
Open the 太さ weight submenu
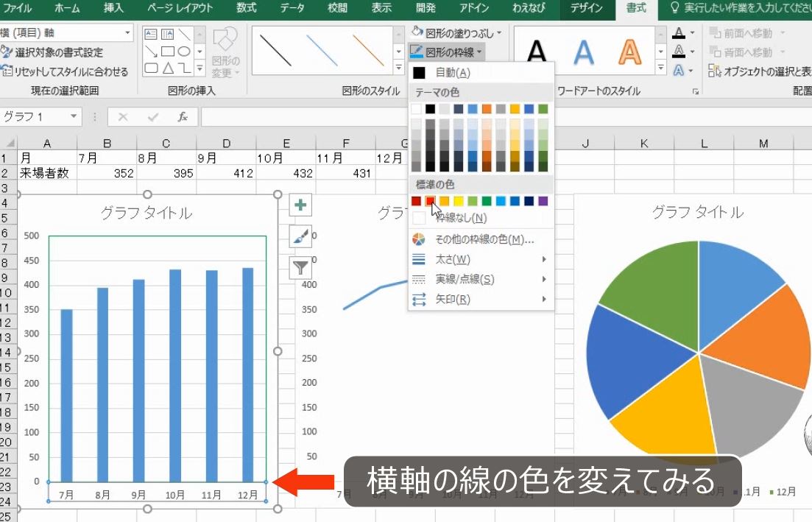481,259
